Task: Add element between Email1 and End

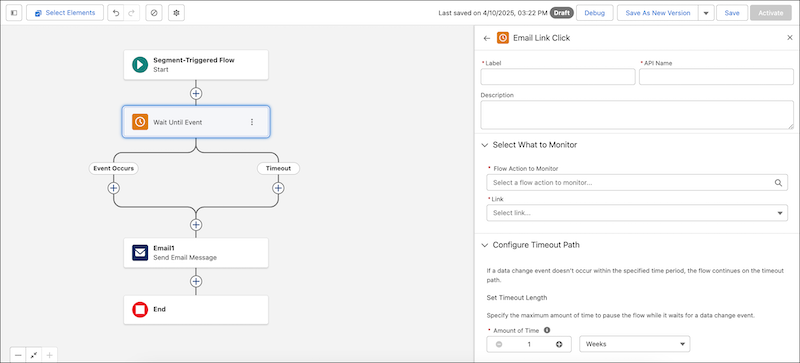Action: pos(196,281)
